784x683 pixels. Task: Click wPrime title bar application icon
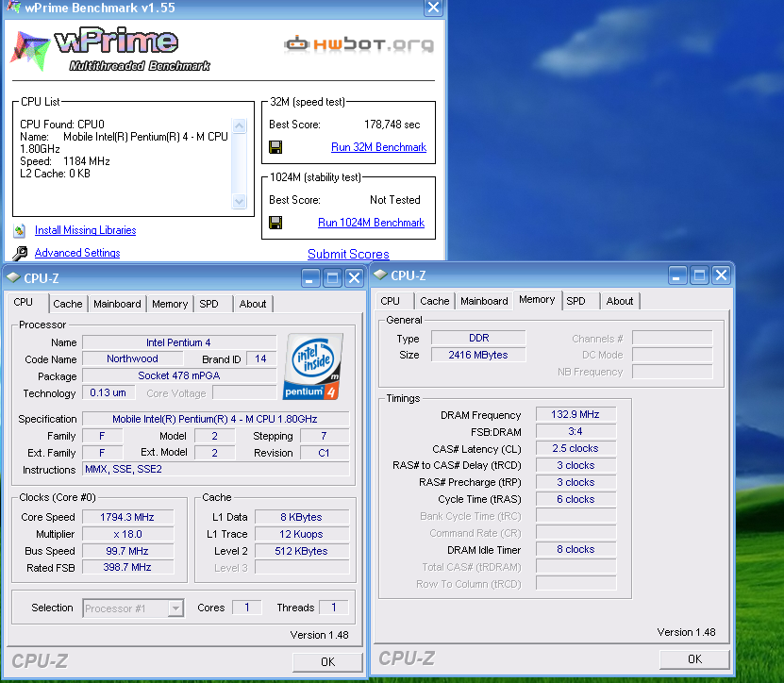pyautogui.click(x=13, y=7)
